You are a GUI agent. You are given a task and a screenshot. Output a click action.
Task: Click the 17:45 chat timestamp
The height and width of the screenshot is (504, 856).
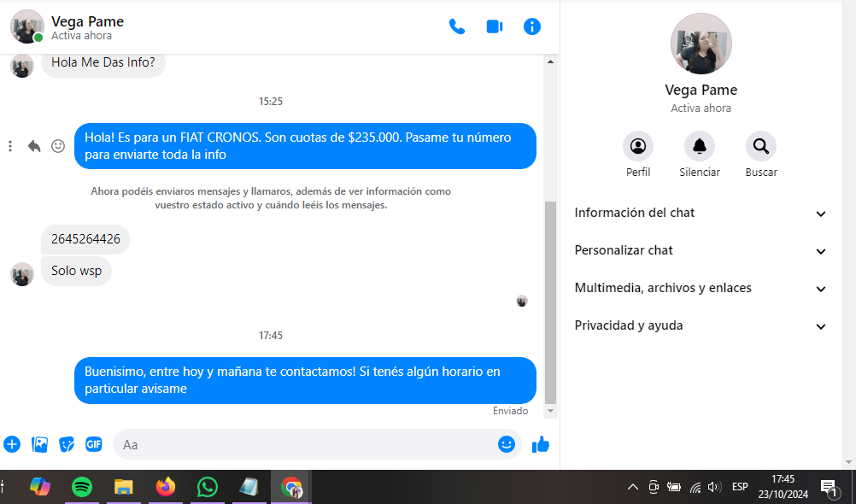[271, 336]
